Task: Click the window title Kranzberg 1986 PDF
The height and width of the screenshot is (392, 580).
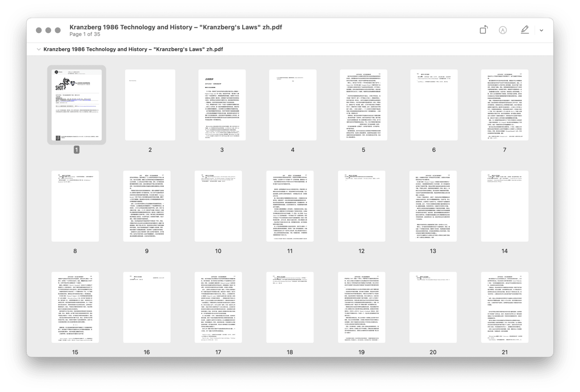Action: 175,27
